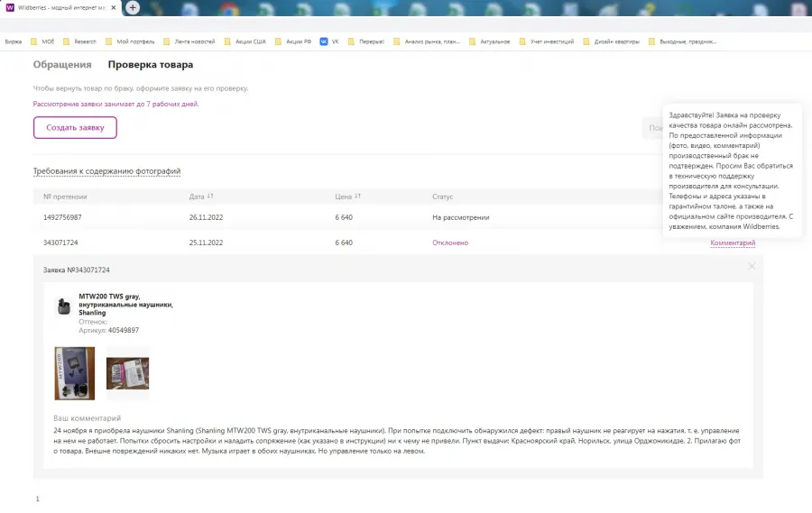Click the Ваш комментарий label
The height and width of the screenshot is (513, 812).
pos(87,418)
